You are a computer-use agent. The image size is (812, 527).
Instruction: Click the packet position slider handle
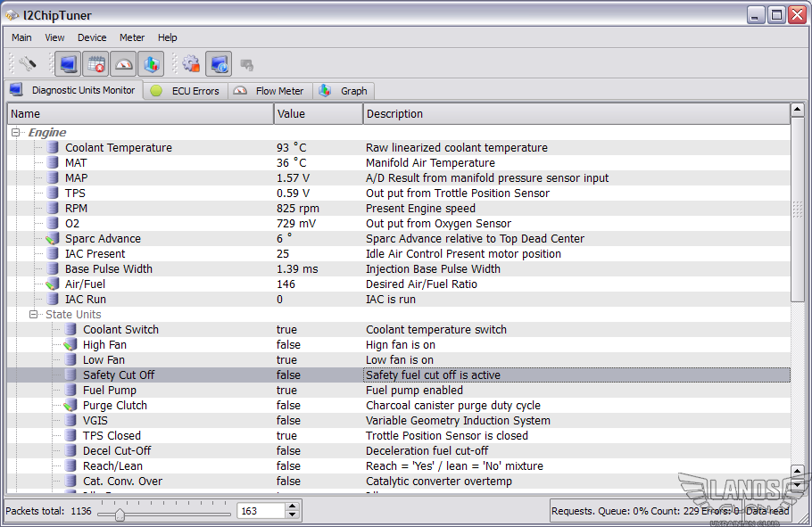tap(120, 514)
